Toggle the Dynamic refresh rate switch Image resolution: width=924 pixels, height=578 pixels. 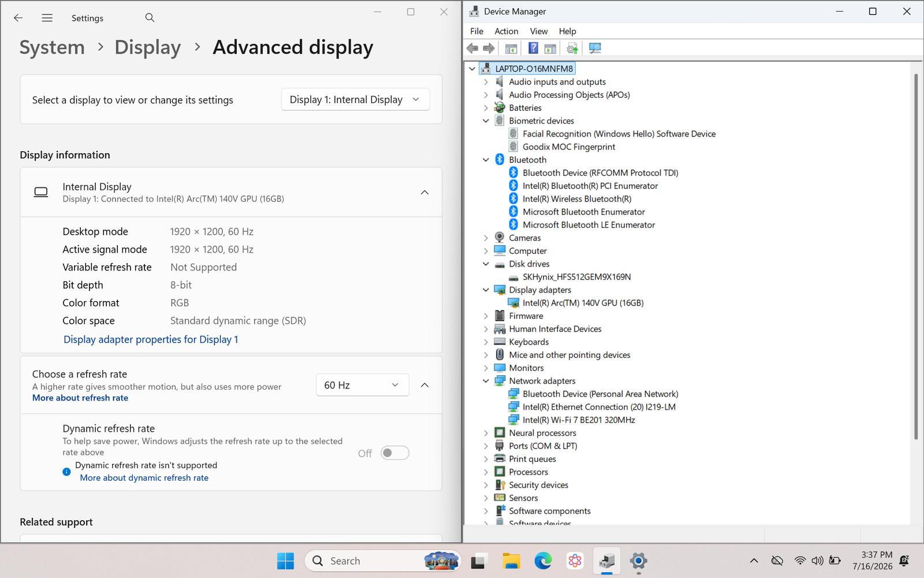(395, 453)
